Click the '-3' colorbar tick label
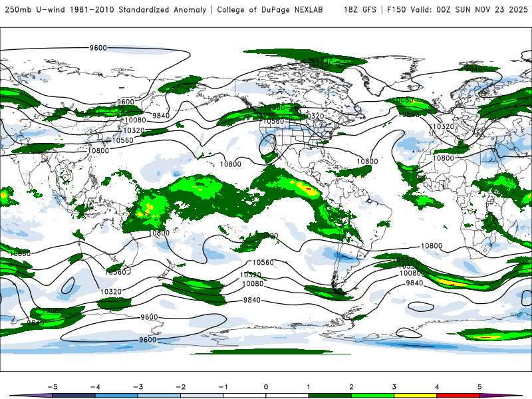The image size is (532, 399). pyautogui.click(x=138, y=387)
